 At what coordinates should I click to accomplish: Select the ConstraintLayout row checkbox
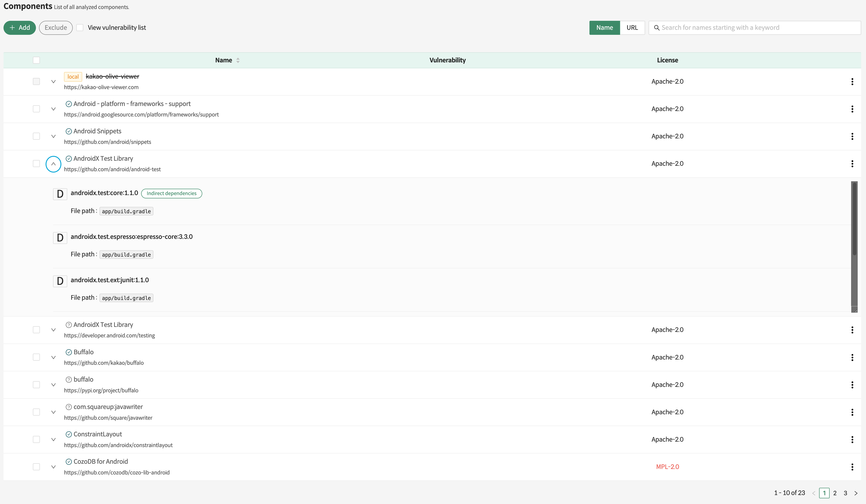[x=36, y=439]
